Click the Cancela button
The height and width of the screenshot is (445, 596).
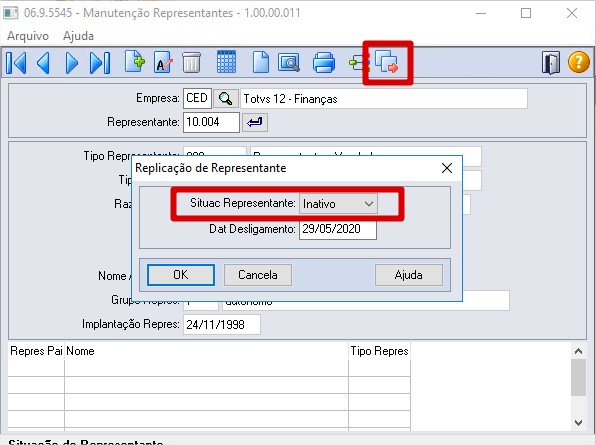tap(258, 275)
